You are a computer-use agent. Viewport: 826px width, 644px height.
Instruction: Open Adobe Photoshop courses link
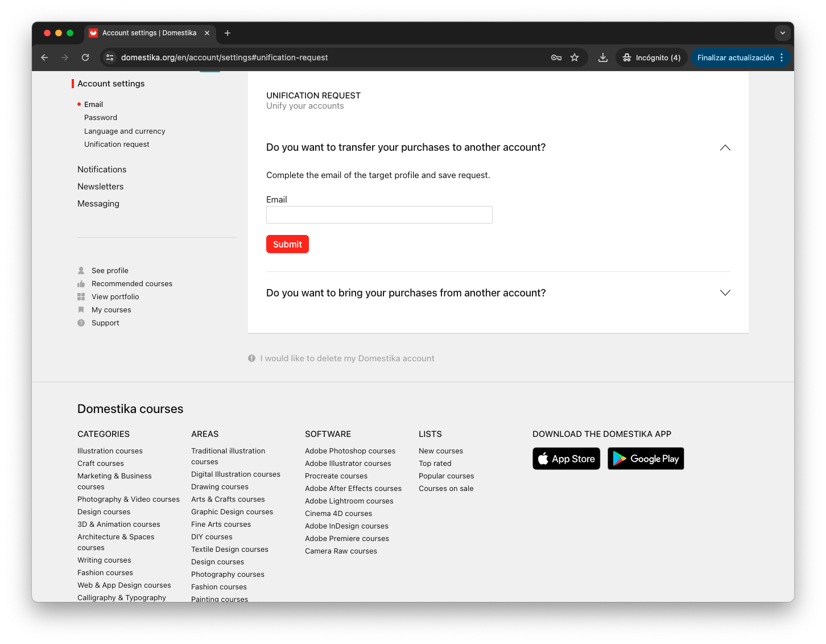pyautogui.click(x=350, y=451)
